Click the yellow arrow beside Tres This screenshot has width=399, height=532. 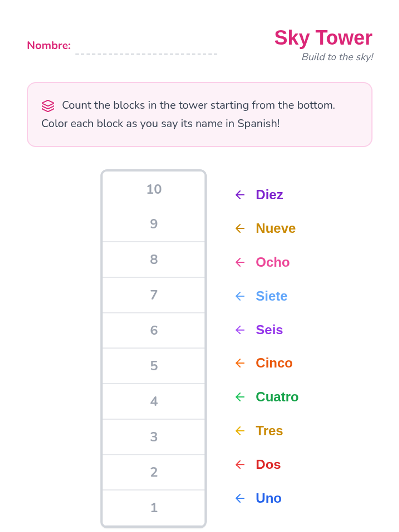tap(240, 431)
